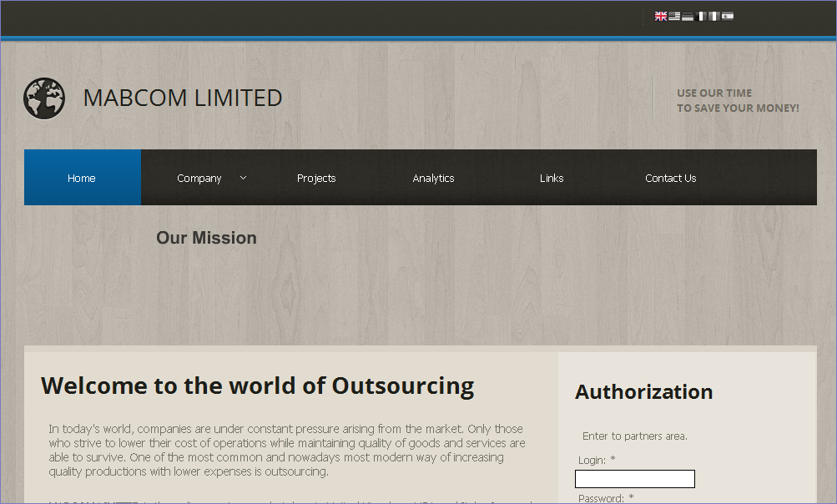Viewport: 837px width, 504px height.
Task: Open the Links menu item
Action: click(552, 179)
